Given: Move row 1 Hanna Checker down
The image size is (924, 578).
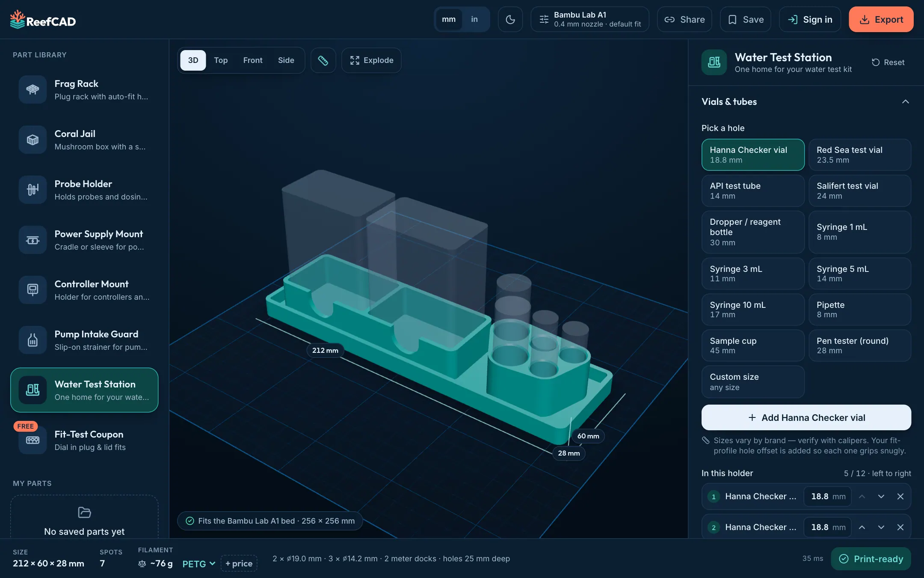Looking at the screenshot, I should coord(881,496).
